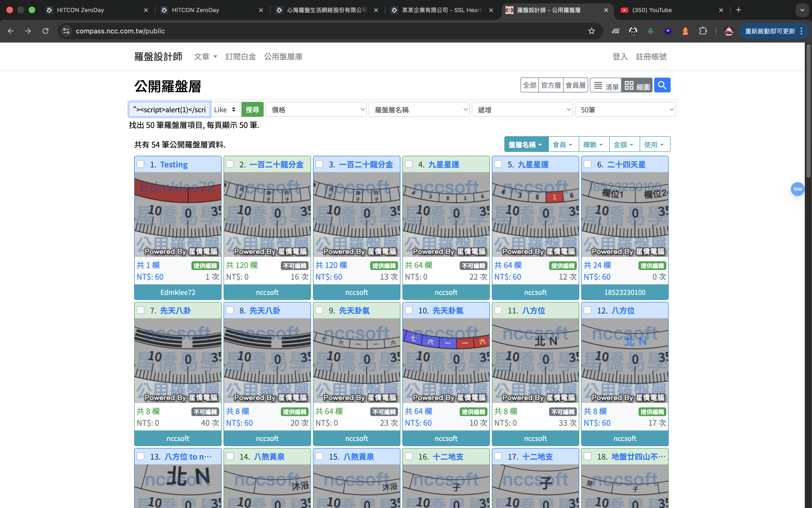Expand the 盤層名稱 sort dropdown
Image resolution: width=812 pixels, height=508 pixels.
(526, 144)
